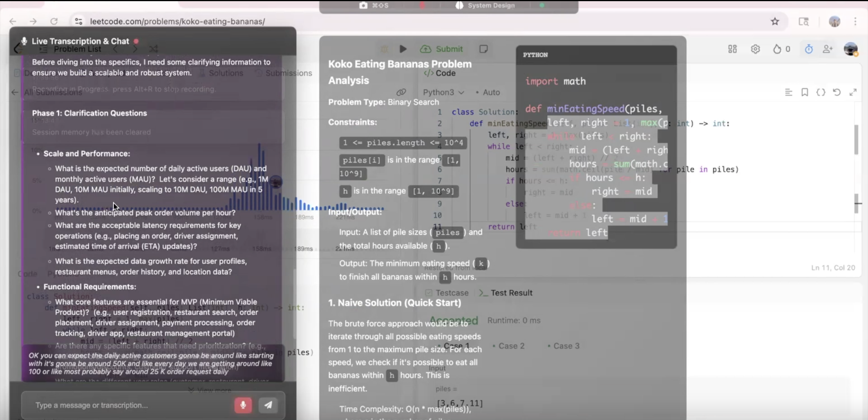Toggle recording with the red microphone button

243,405
